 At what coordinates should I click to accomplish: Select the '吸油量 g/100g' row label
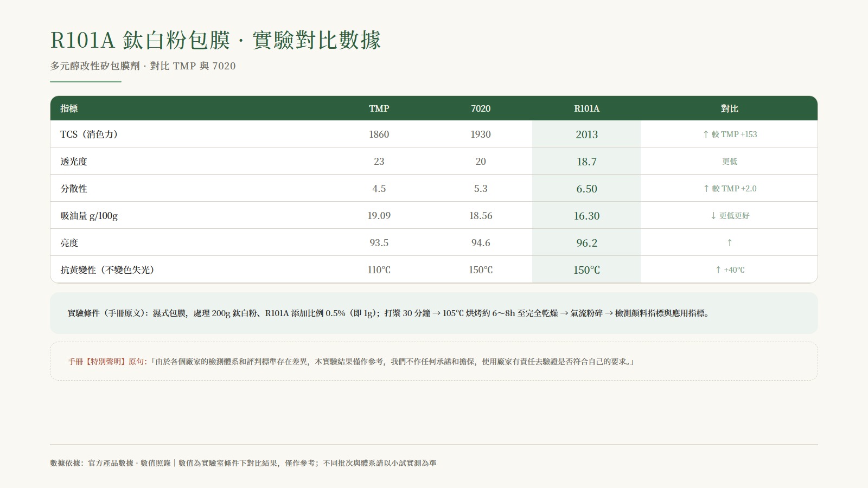click(x=89, y=216)
